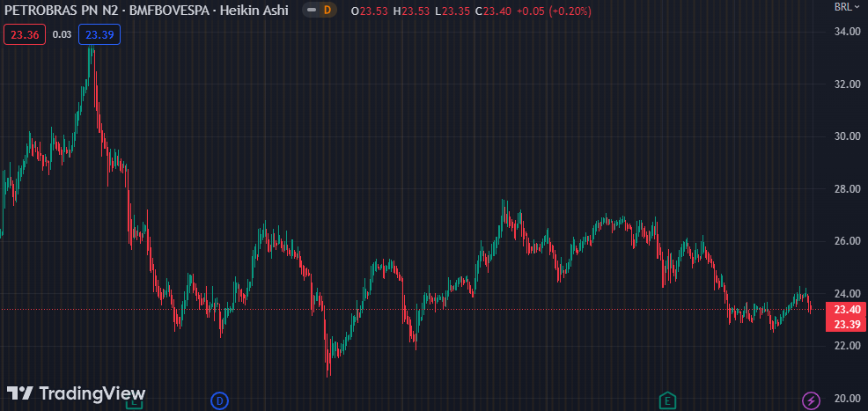Click the 32.00 price axis label
Viewport: 868px width, 411px height.
pyautogui.click(x=847, y=84)
